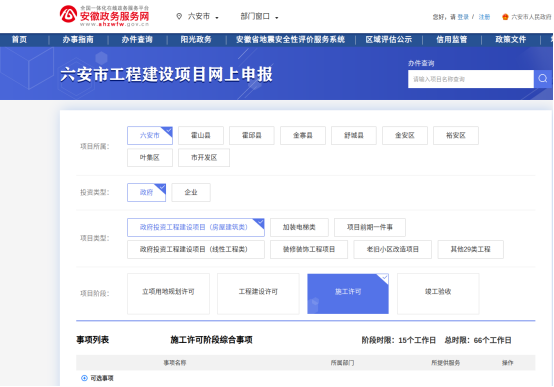Select 舒城县 region option

[x=354, y=135]
